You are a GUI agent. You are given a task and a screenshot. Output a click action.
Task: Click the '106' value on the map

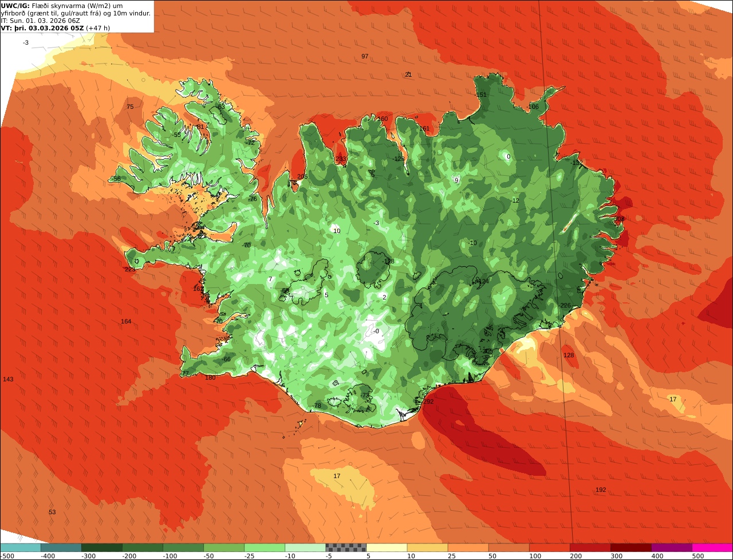533,107
